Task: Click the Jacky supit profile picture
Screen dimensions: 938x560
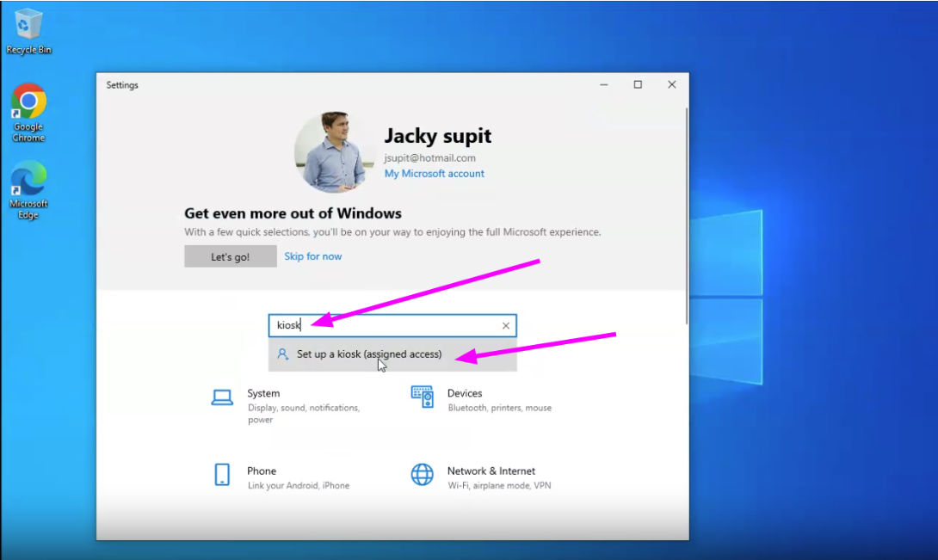Action: (x=335, y=152)
